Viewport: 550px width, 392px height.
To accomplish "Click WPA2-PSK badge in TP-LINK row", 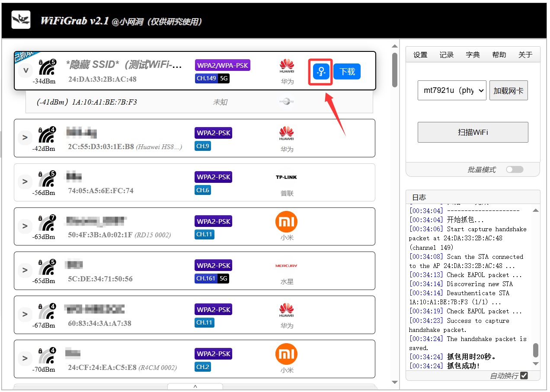I will click(214, 177).
